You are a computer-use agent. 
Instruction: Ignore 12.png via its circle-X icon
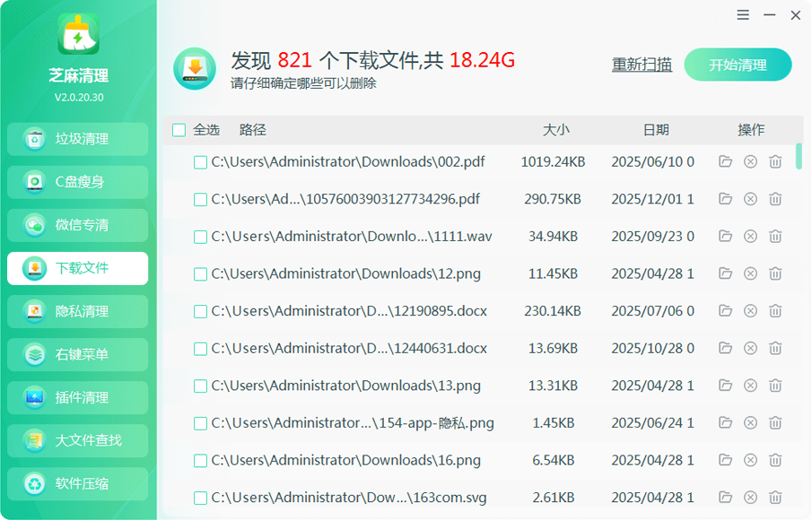(750, 273)
